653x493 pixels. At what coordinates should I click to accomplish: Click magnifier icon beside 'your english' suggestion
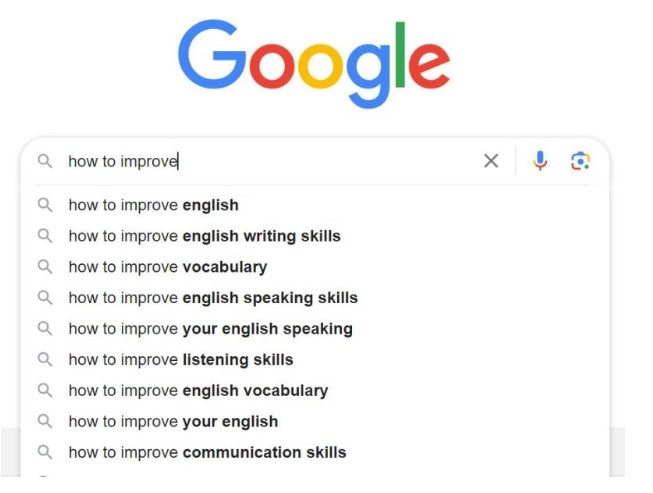pos(45,421)
